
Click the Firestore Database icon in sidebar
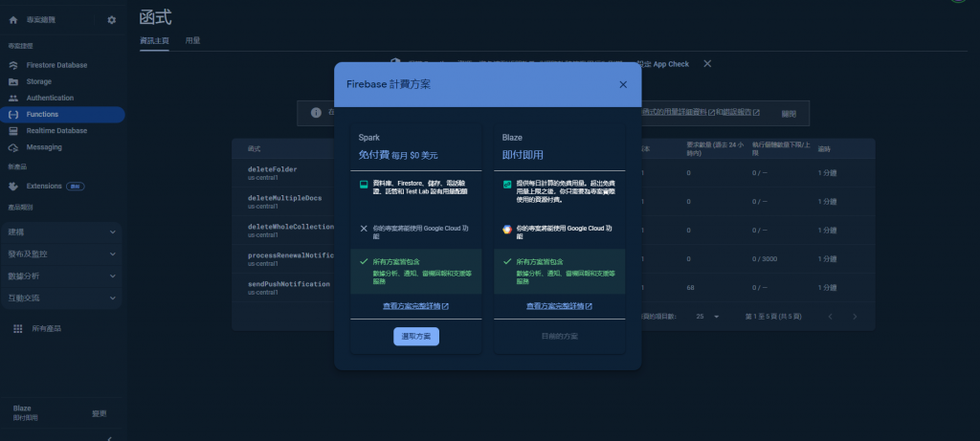13,65
